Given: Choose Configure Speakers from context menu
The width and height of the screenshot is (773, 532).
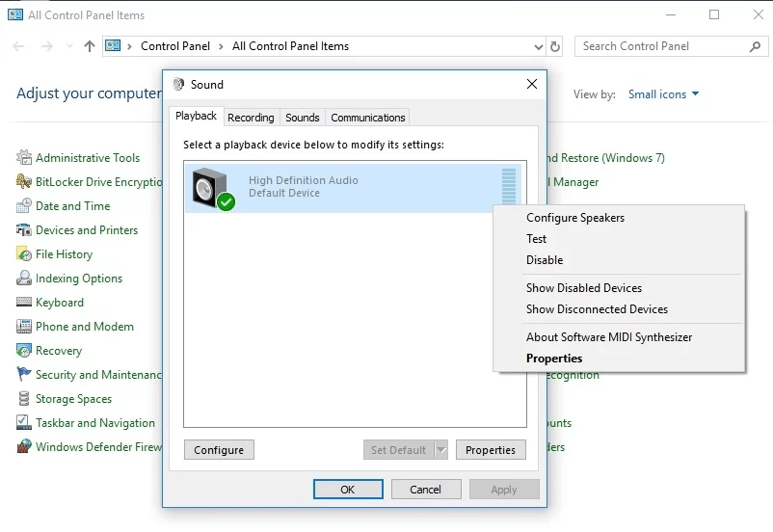Looking at the screenshot, I should (575, 218).
